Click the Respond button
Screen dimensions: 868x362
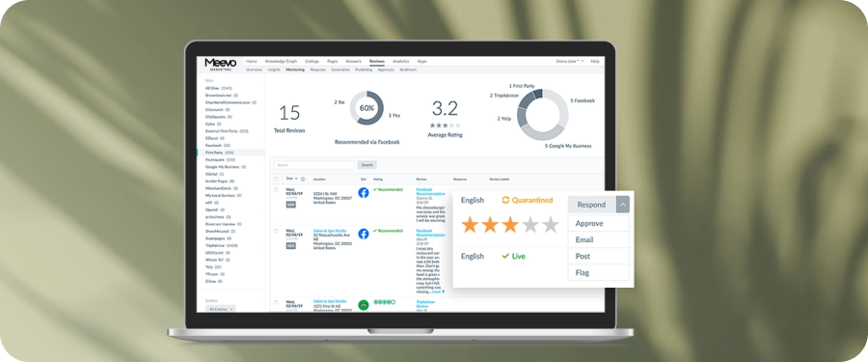tap(592, 205)
